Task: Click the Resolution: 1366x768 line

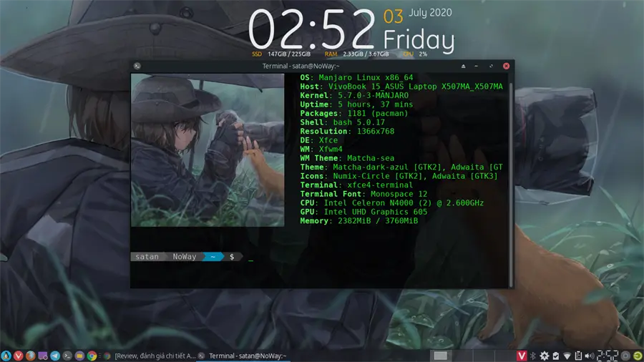Action: point(347,132)
